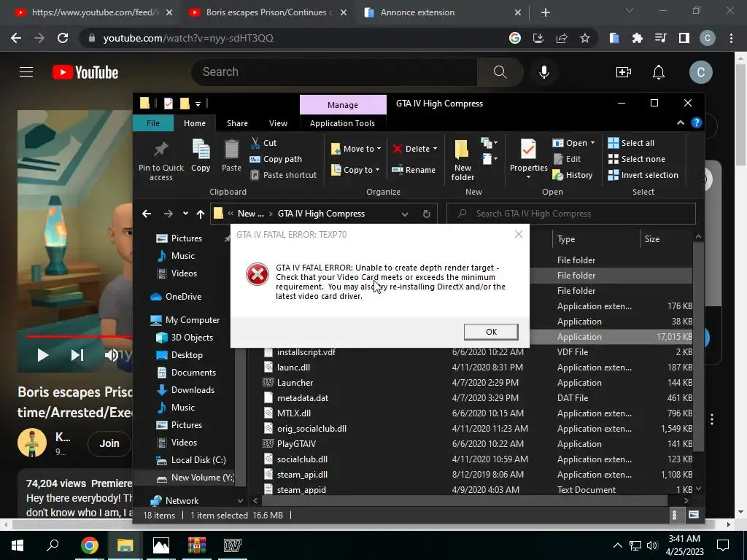Select Network in the navigation pane
The width and height of the screenshot is (747, 560).
point(174,500)
